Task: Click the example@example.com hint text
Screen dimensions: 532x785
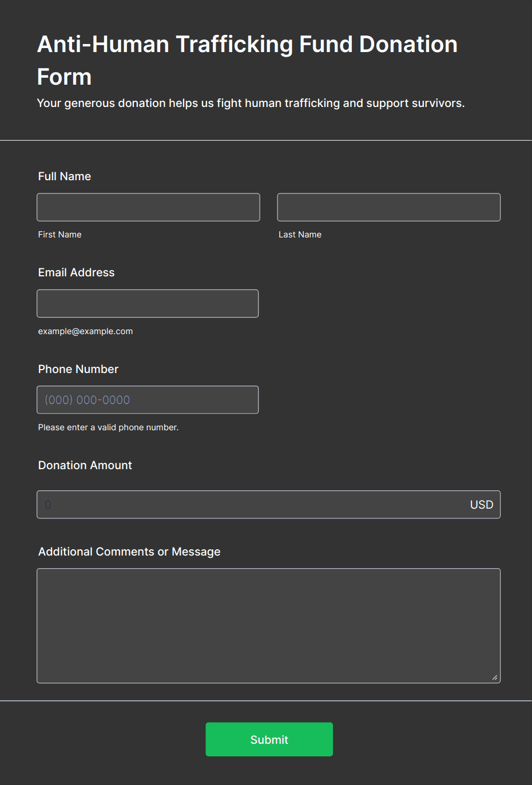Action: pyautogui.click(x=86, y=331)
